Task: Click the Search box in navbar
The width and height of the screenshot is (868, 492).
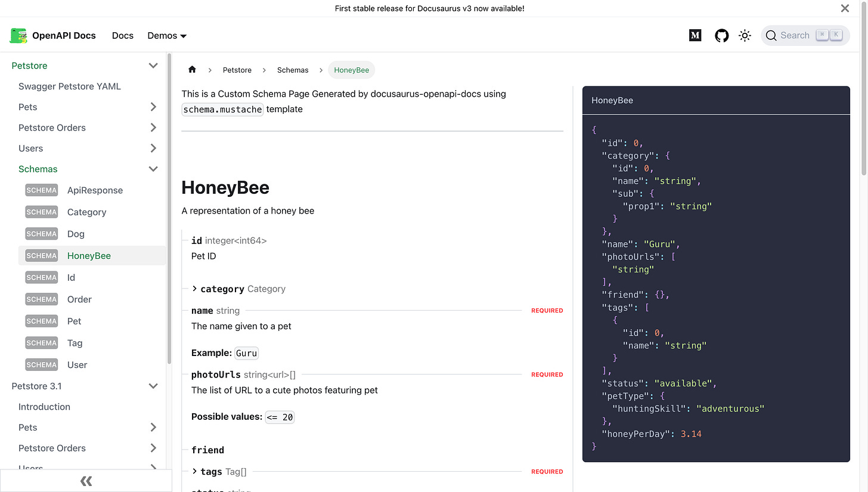Action: (x=805, y=35)
